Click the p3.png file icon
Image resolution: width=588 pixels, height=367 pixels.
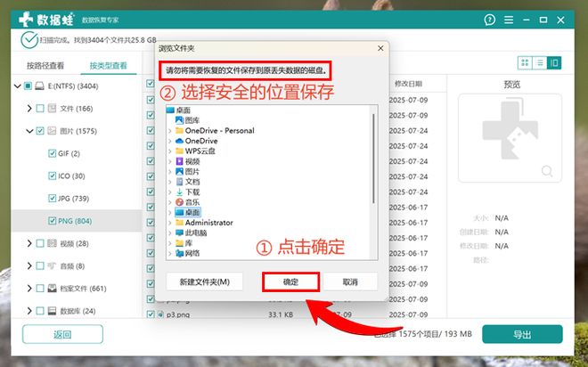(160, 314)
